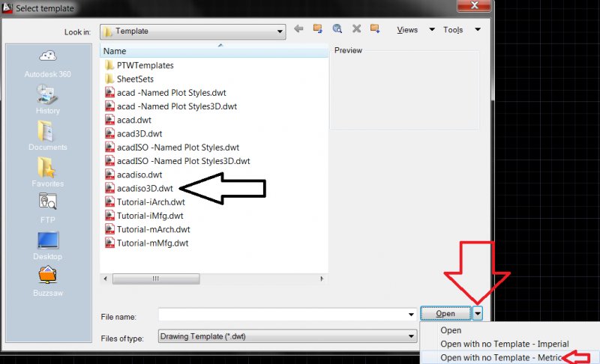The height and width of the screenshot is (364, 600).
Task: Open Favorites in the places sidebar
Action: pyautogui.click(x=48, y=172)
